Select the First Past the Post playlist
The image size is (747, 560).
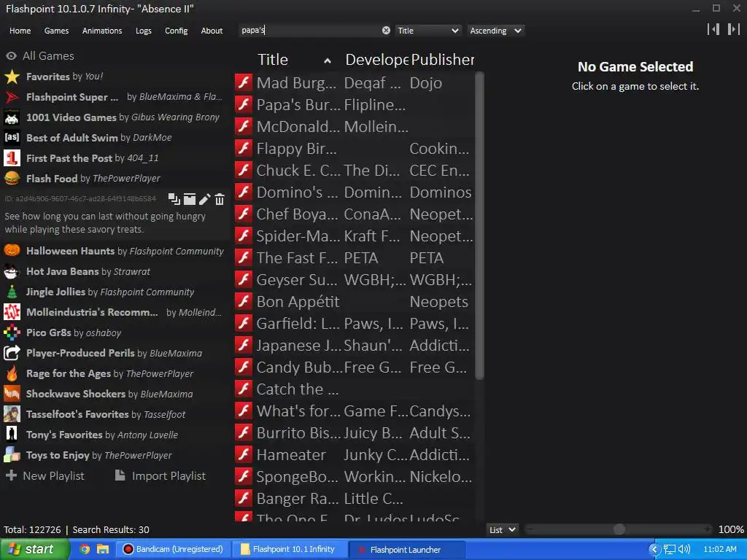(x=115, y=158)
